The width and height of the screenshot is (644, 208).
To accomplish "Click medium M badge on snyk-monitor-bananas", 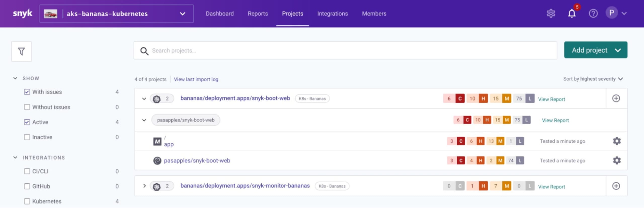I will coord(507,186).
